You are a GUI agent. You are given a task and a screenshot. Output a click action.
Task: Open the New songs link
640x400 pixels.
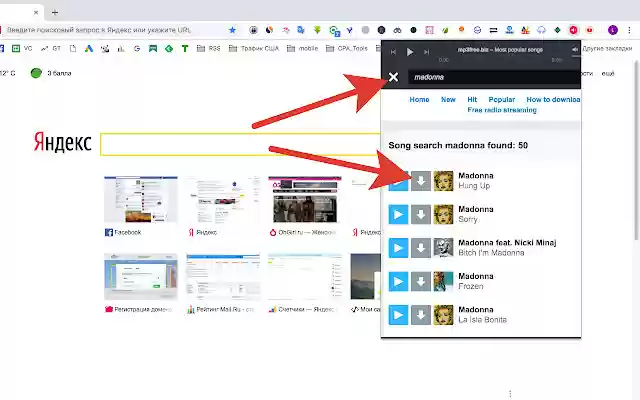(448, 99)
